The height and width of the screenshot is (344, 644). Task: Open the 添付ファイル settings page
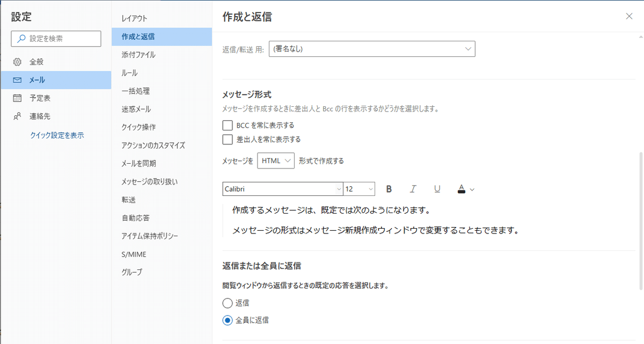pos(162,55)
